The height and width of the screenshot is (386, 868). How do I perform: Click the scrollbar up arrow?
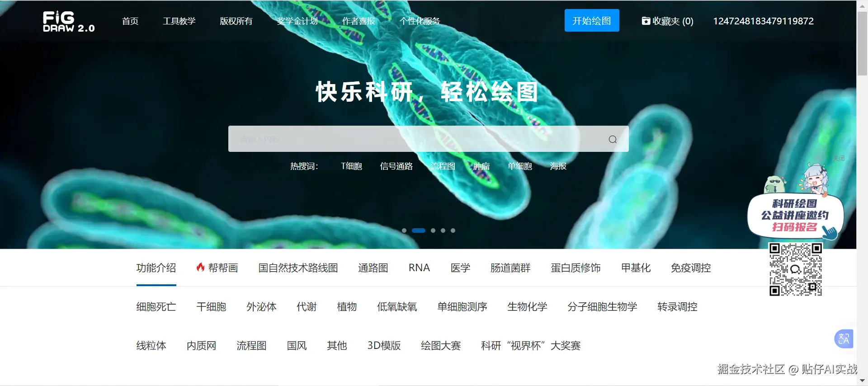(862, 5)
